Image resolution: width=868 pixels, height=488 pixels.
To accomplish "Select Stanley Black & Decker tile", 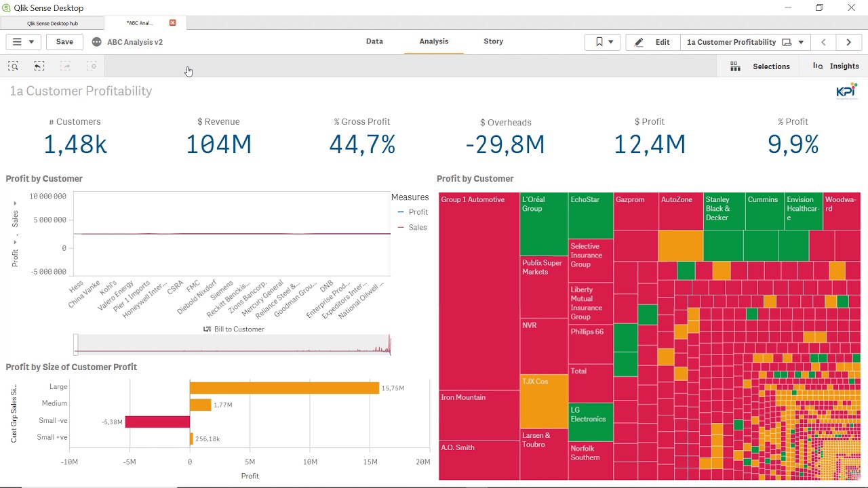I will [x=724, y=211].
